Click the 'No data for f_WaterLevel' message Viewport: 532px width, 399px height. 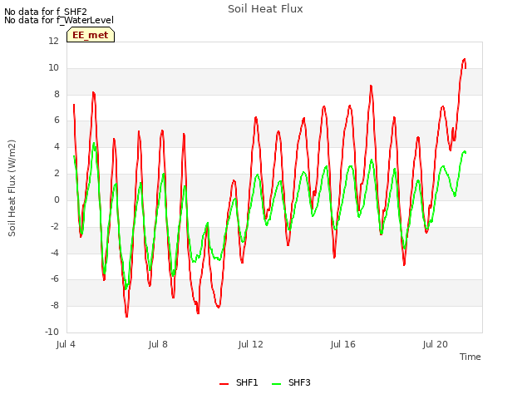coord(59,20)
